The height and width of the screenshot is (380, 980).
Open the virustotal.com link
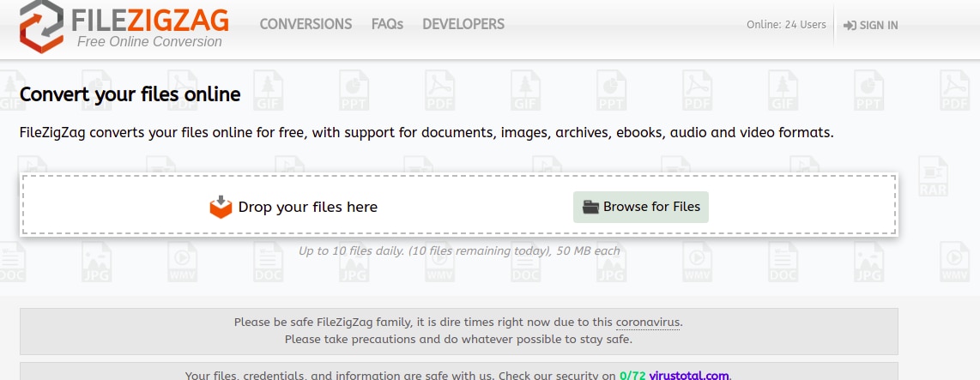pyautogui.click(x=689, y=375)
